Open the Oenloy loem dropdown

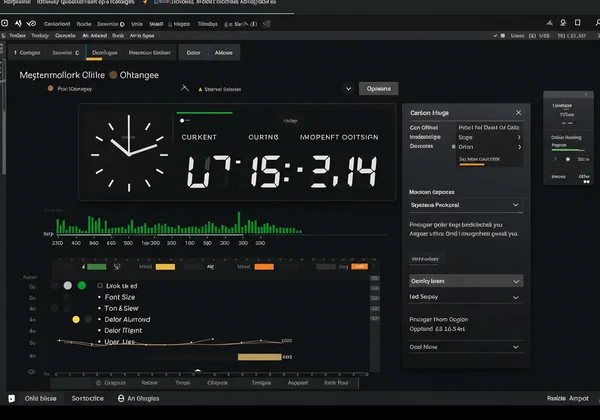pyautogui.click(x=466, y=281)
